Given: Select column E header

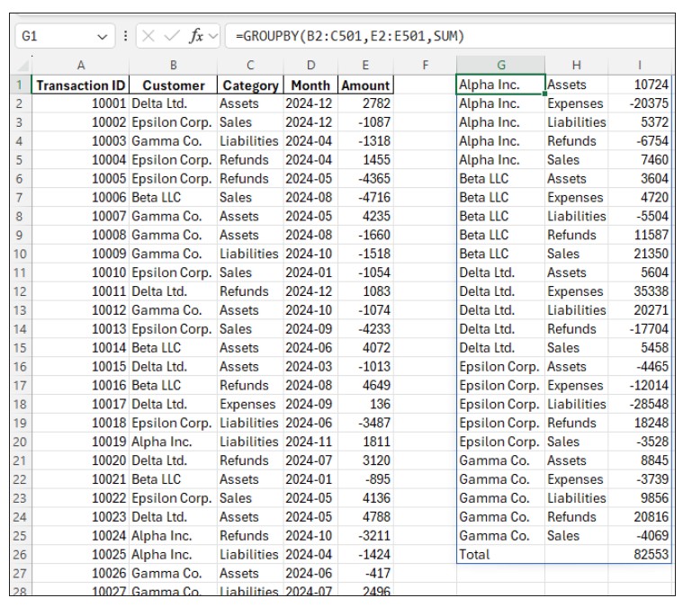Looking at the screenshot, I should point(365,66).
